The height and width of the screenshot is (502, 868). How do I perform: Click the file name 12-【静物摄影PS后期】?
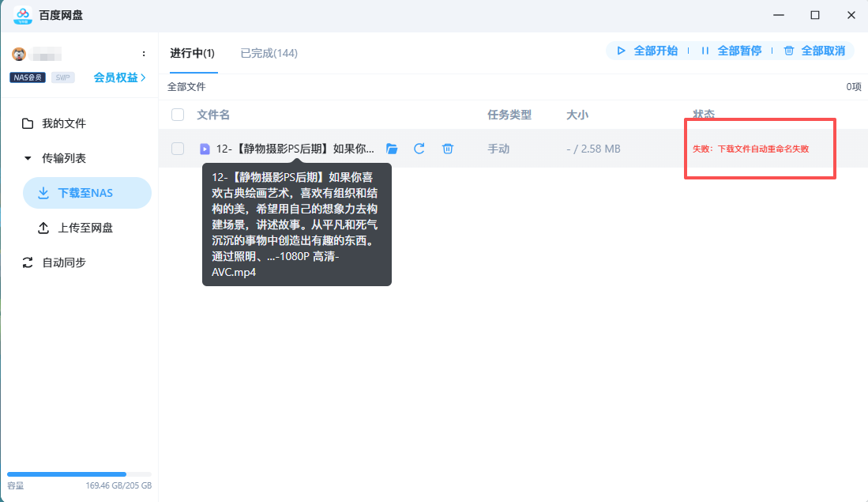295,149
